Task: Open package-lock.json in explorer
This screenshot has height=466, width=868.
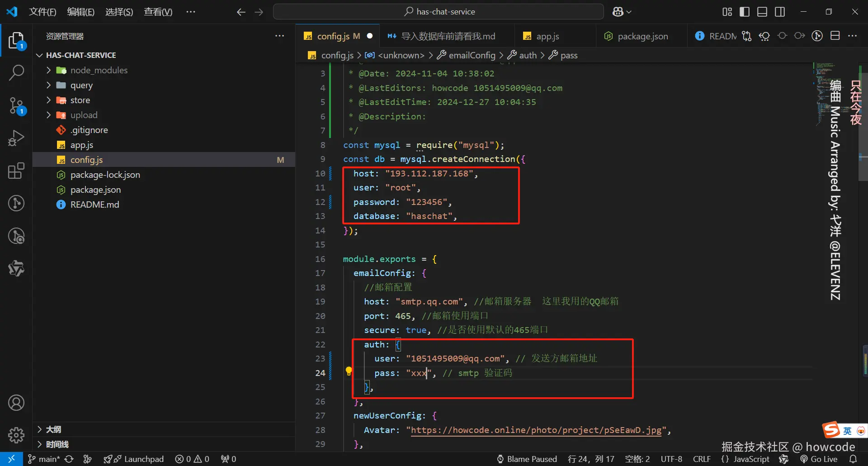Action: point(164,175)
